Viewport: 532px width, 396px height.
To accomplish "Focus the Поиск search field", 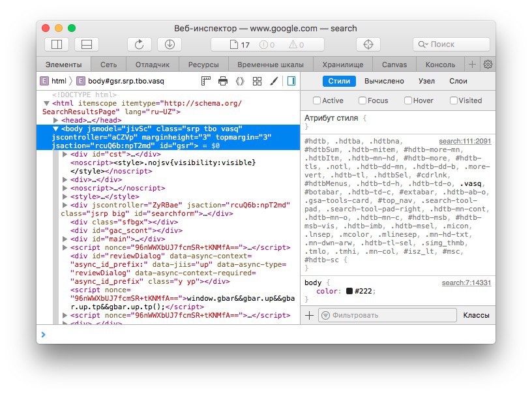I will pyautogui.click(x=451, y=44).
